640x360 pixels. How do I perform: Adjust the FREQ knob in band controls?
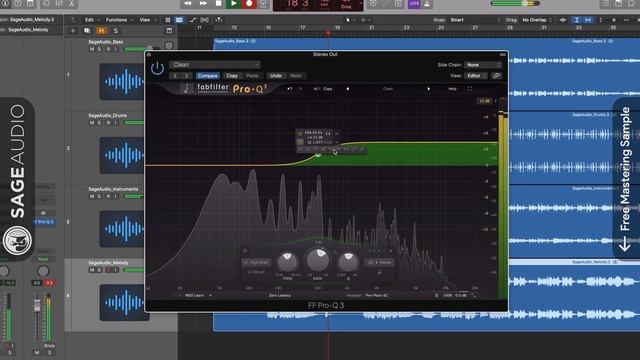tap(287, 261)
